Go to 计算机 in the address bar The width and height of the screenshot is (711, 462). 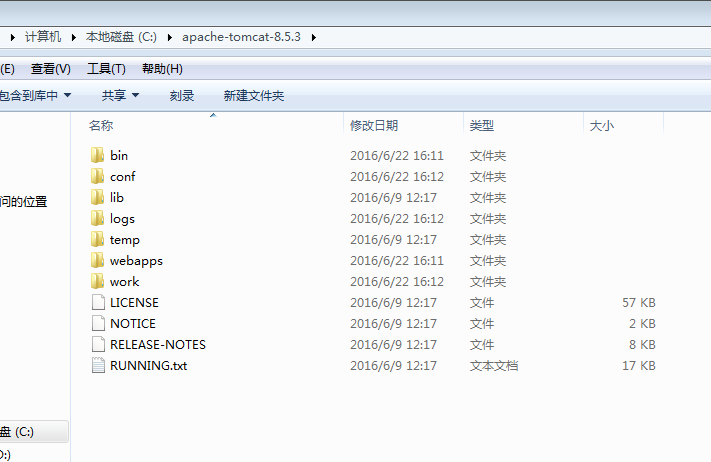pos(43,37)
